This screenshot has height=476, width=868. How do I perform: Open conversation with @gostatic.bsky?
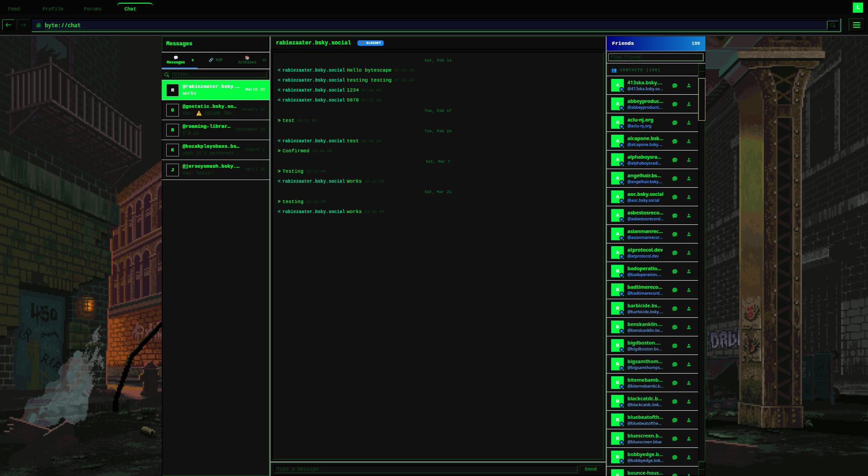coord(216,110)
